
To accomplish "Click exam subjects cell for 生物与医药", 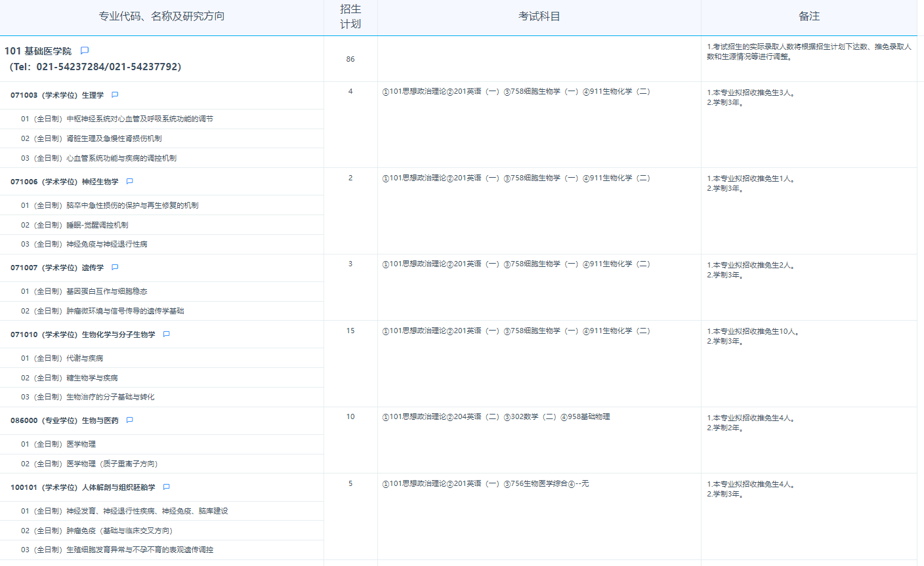I will tap(496, 417).
